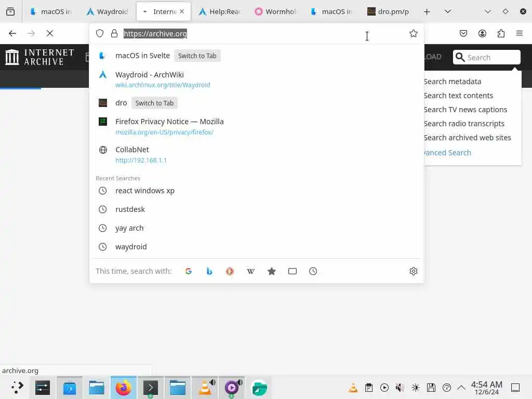Screen dimensions: 532x399
Task: Open tracking protection shield icon in address bar
Action: [100, 33]
